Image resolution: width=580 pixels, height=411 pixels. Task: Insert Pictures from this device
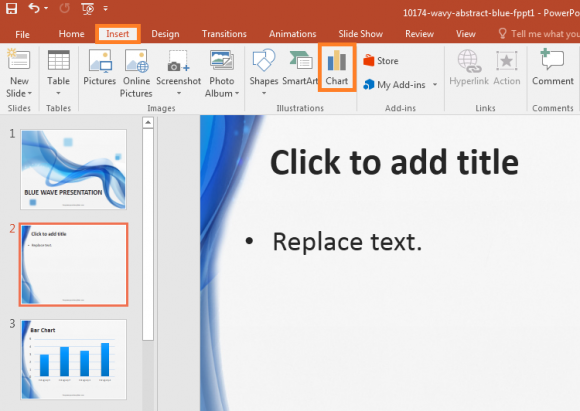[x=100, y=67]
